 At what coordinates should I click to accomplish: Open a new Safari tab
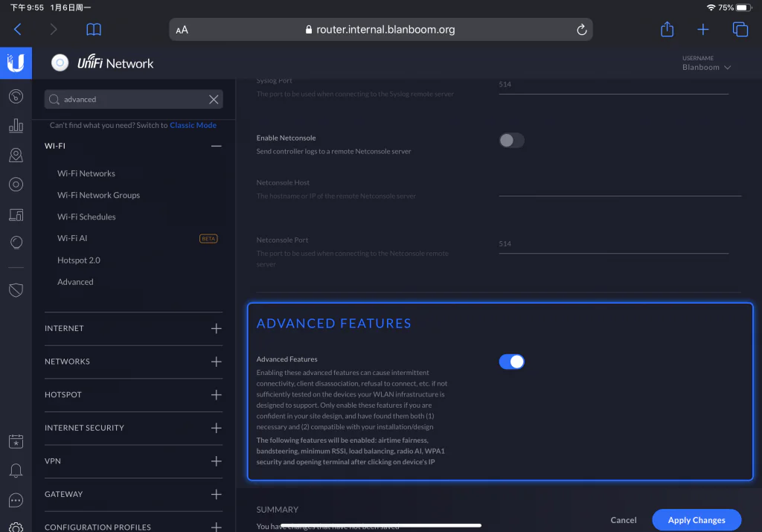coord(702,30)
